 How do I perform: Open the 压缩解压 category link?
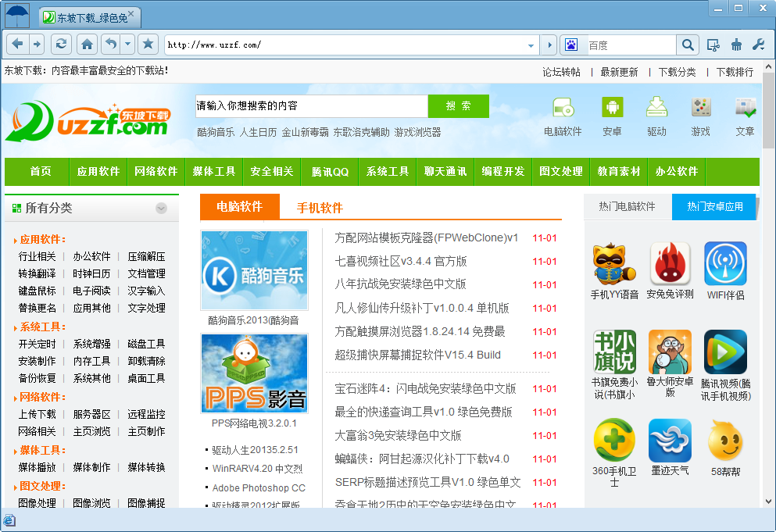(x=146, y=256)
